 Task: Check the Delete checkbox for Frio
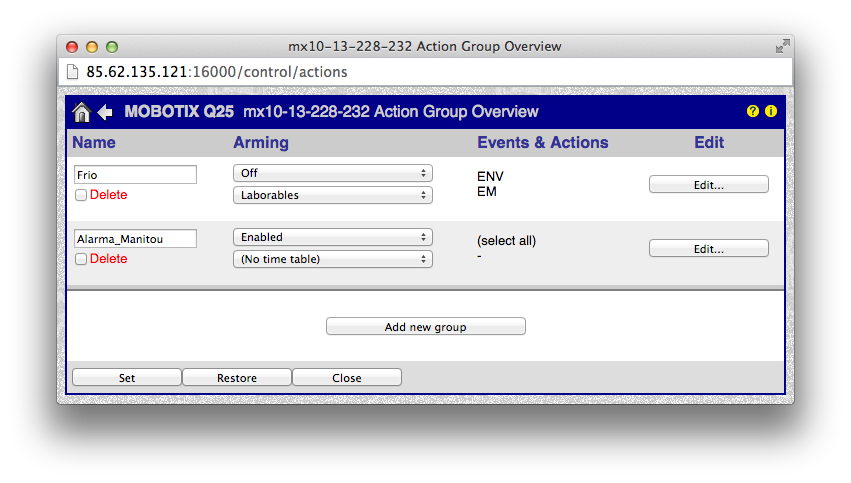click(81, 195)
